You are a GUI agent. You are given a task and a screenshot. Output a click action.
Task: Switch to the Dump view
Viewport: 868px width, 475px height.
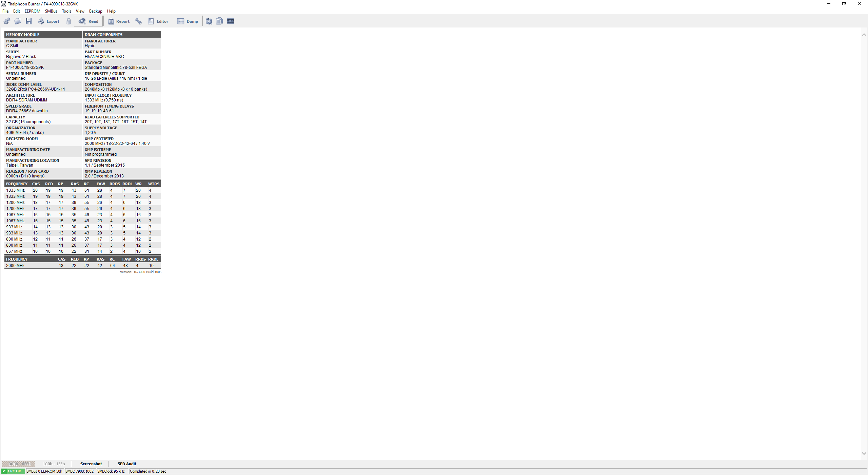coord(188,21)
